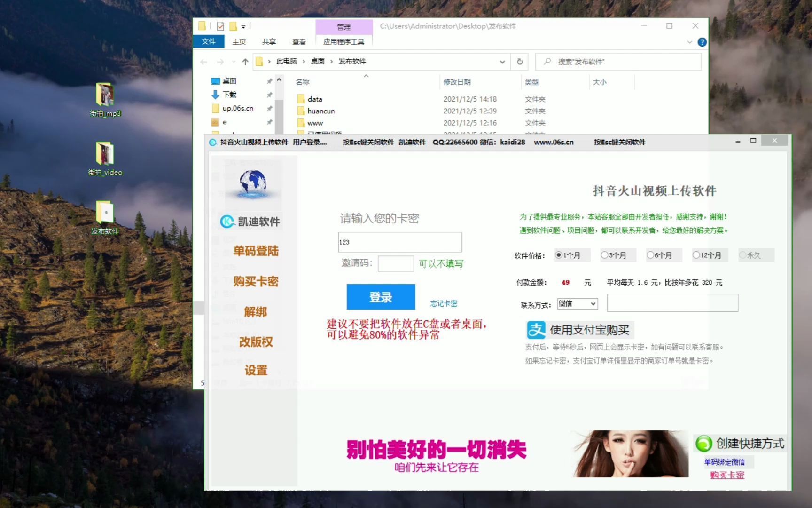This screenshot has width=812, height=508.
Task: Click the 卡密 input field containing 123
Action: pos(400,242)
